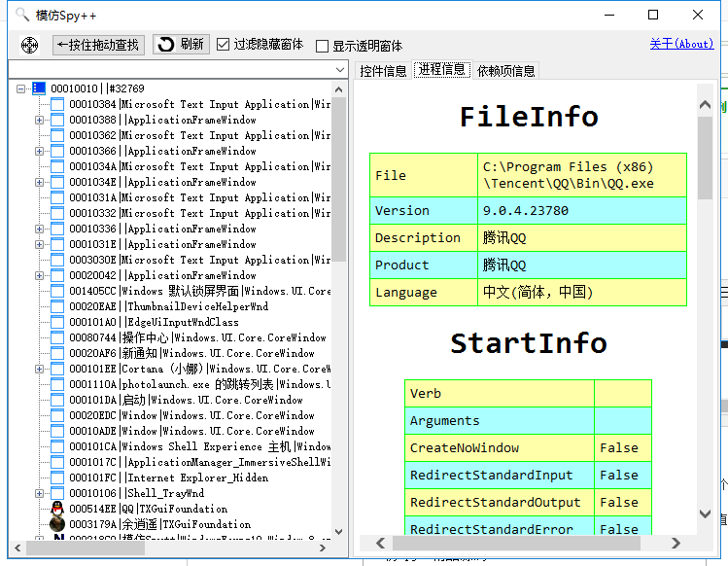
Task: Click window icon of the 000101A0 row
Action: (x=57, y=322)
